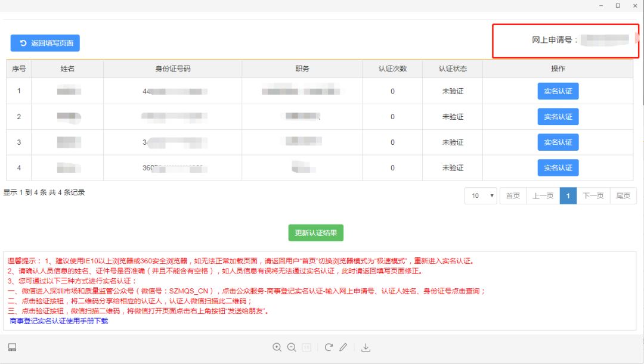Click the green 更新认证结果 button
The width and height of the screenshot is (644, 364).
pyautogui.click(x=315, y=232)
